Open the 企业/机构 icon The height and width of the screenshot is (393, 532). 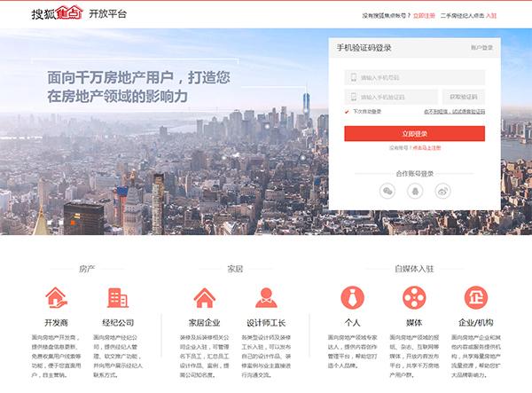pyautogui.click(x=477, y=297)
